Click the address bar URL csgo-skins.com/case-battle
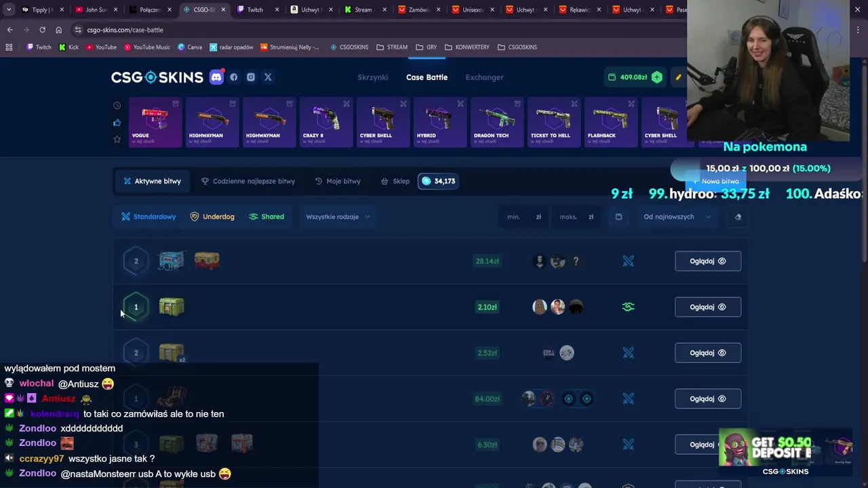868x488 pixels. [x=125, y=30]
